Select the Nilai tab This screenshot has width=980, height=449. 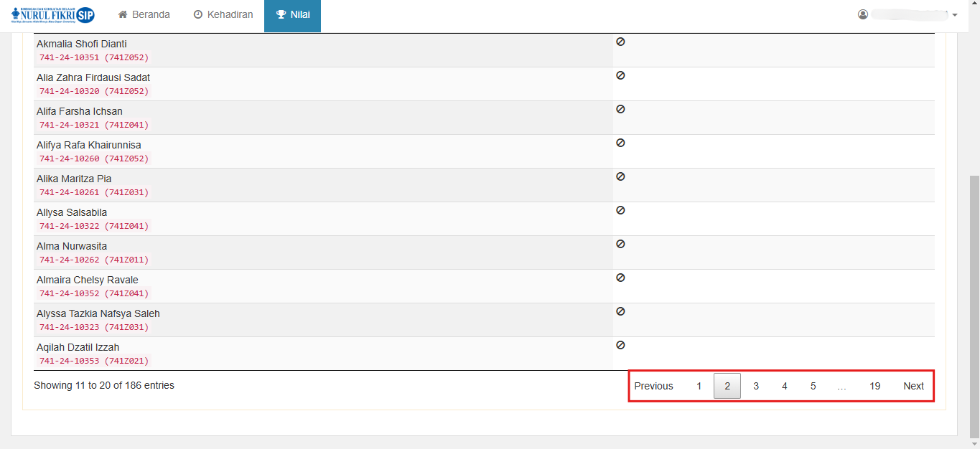pyautogui.click(x=292, y=15)
